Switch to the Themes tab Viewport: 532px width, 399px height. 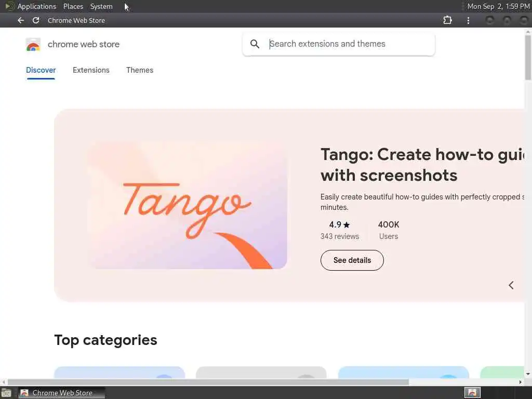click(140, 70)
